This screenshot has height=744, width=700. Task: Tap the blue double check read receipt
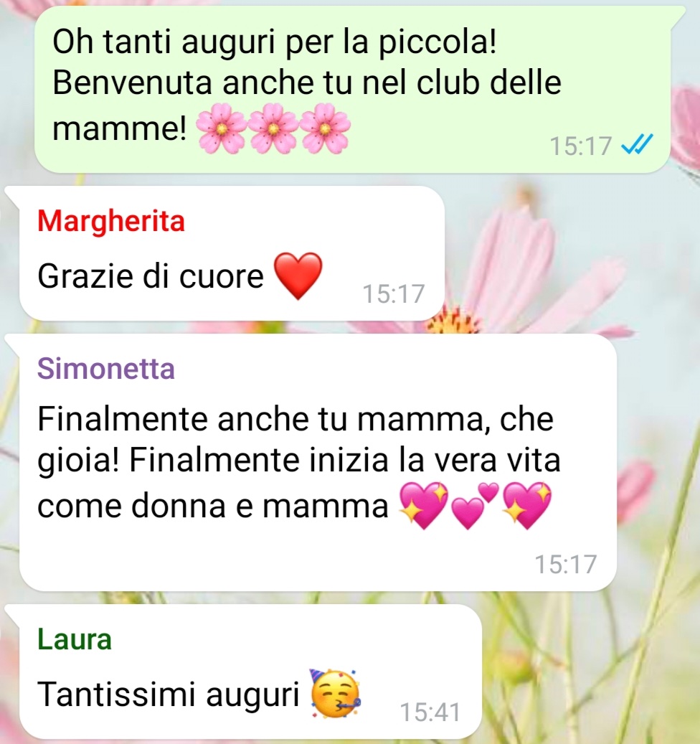(637, 144)
